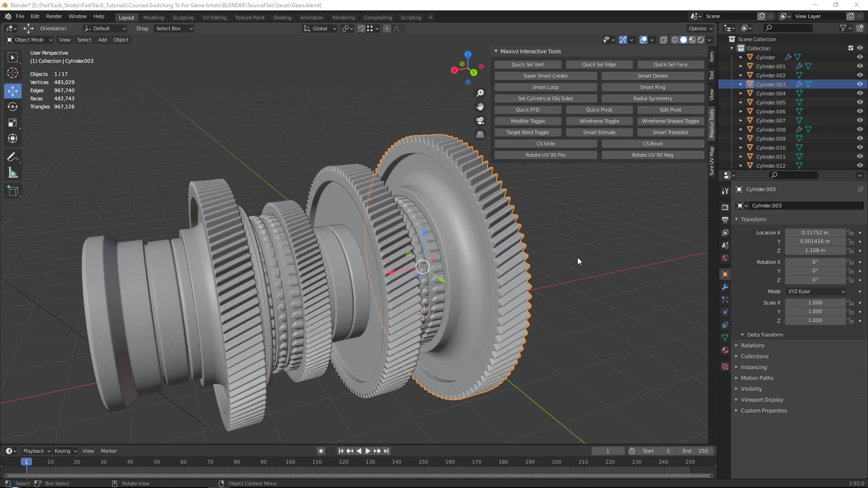
Task: Expand the Viewport Display panel
Action: [762, 400]
